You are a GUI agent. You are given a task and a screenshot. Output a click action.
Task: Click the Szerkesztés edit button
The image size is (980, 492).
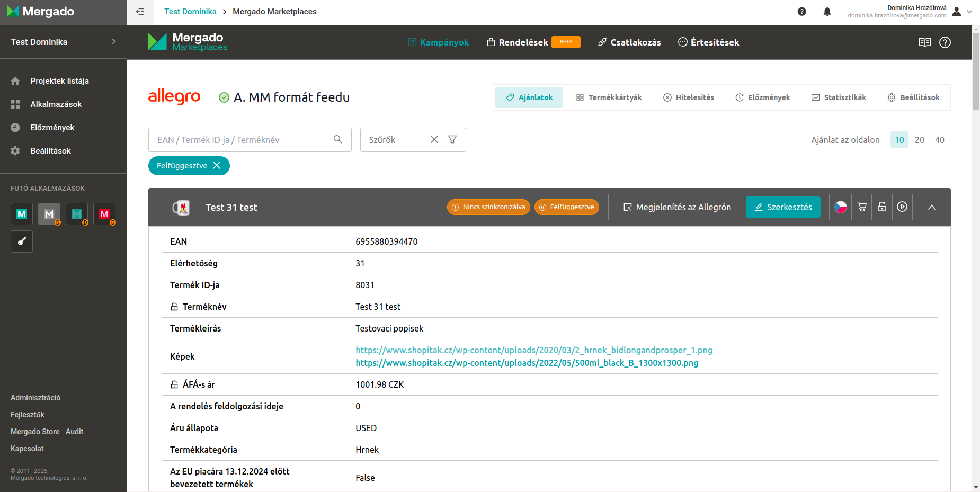[x=783, y=207]
